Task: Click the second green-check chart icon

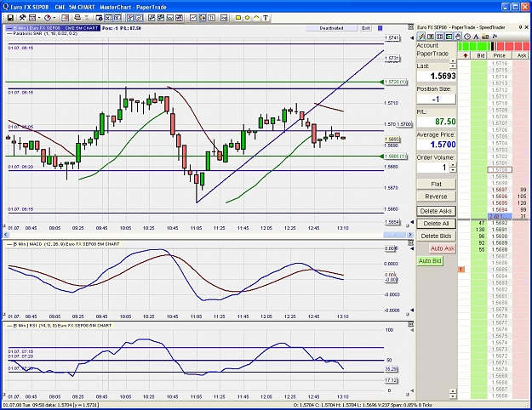Action: pos(161,18)
